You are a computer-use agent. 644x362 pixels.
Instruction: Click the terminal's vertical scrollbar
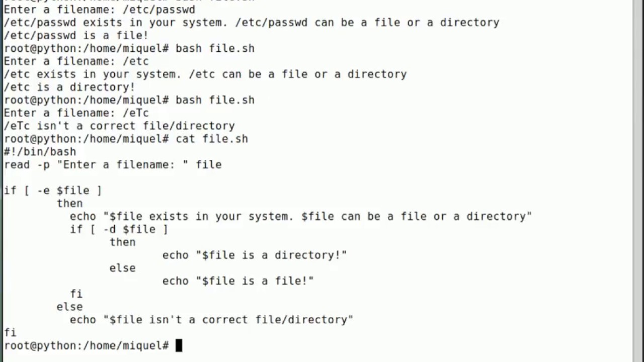pyautogui.click(x=638, y=181)
